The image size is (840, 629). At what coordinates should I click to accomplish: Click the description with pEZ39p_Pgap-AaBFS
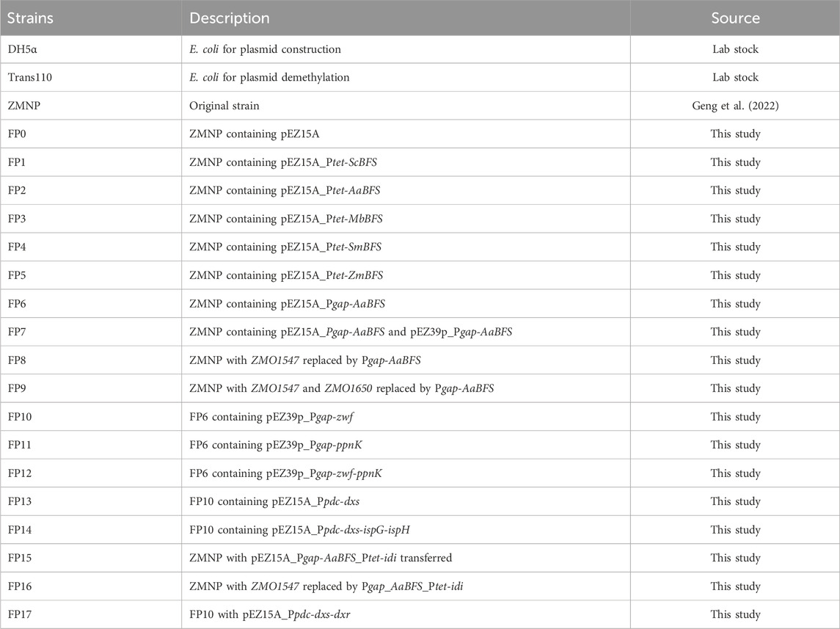[x=406, y=332]
